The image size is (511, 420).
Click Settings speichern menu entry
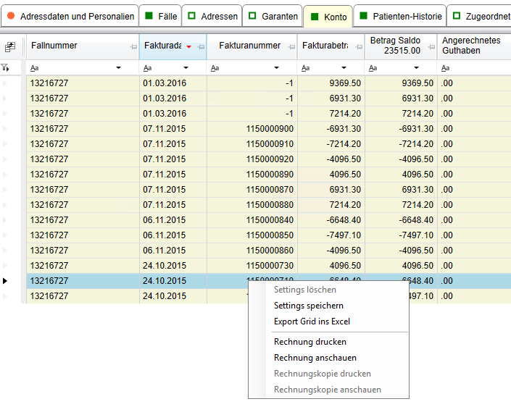click(308, 306)
